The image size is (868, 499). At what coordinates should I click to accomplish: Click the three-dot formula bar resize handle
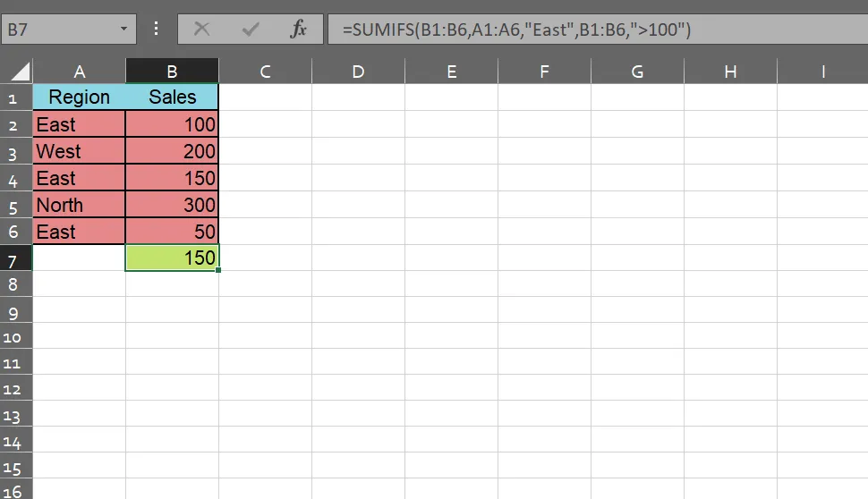click(156, 29)
